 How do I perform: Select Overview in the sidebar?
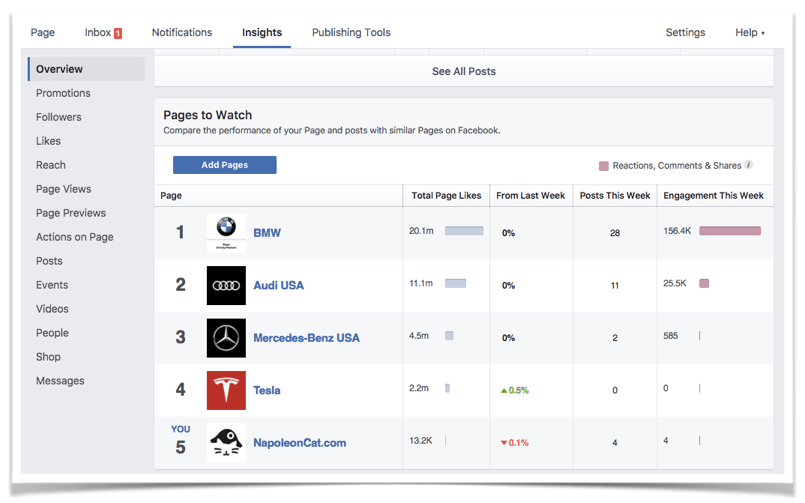pos(86,69)
